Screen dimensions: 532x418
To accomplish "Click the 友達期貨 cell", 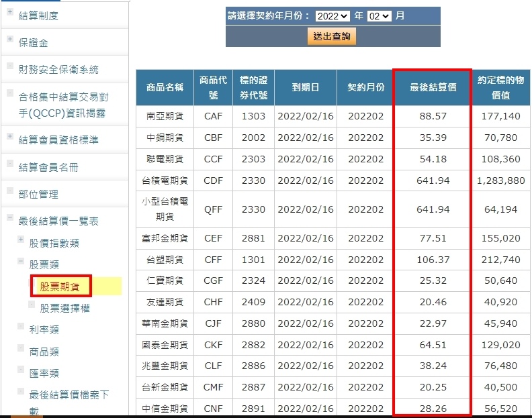I will (x=165, y=302).
